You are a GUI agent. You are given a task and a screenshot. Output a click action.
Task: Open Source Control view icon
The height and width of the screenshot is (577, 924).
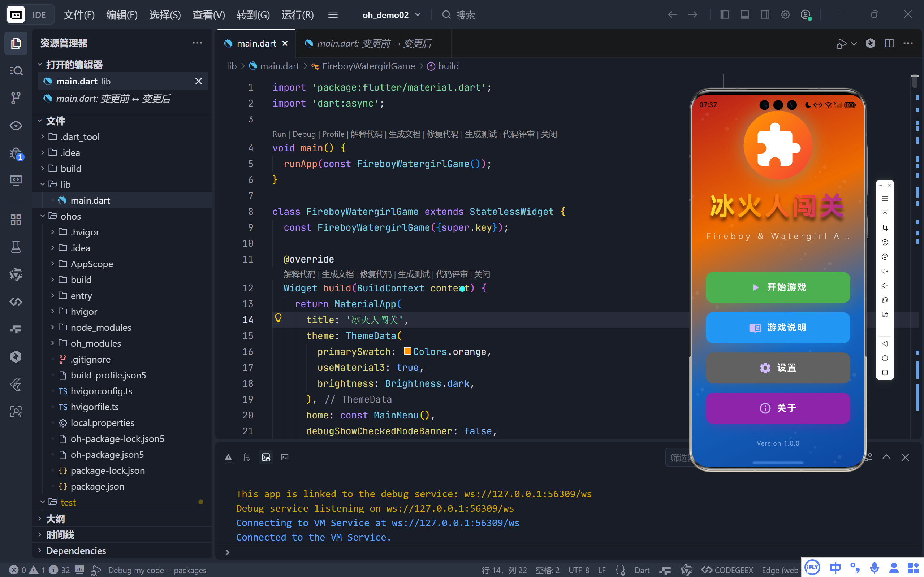[x=16, y=98]
